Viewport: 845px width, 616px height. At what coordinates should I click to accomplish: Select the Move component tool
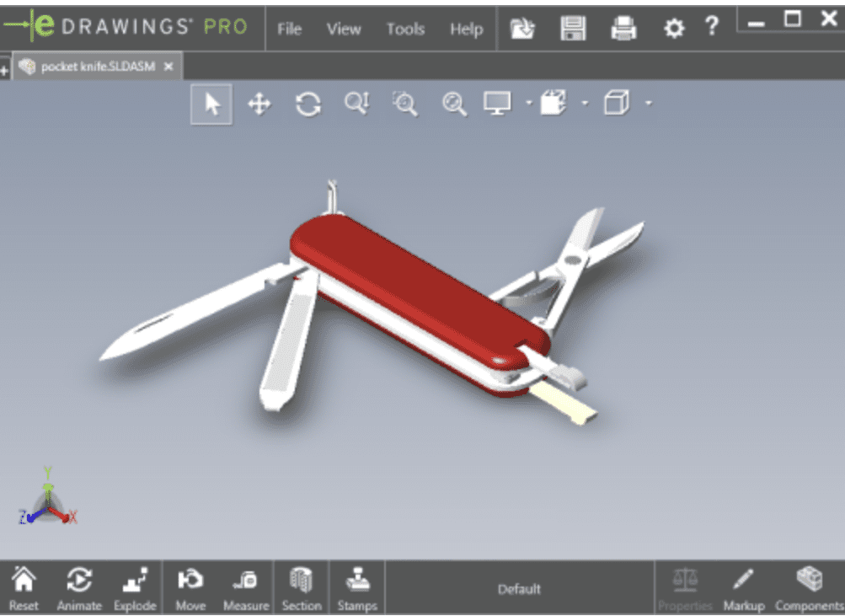[190, 587]
